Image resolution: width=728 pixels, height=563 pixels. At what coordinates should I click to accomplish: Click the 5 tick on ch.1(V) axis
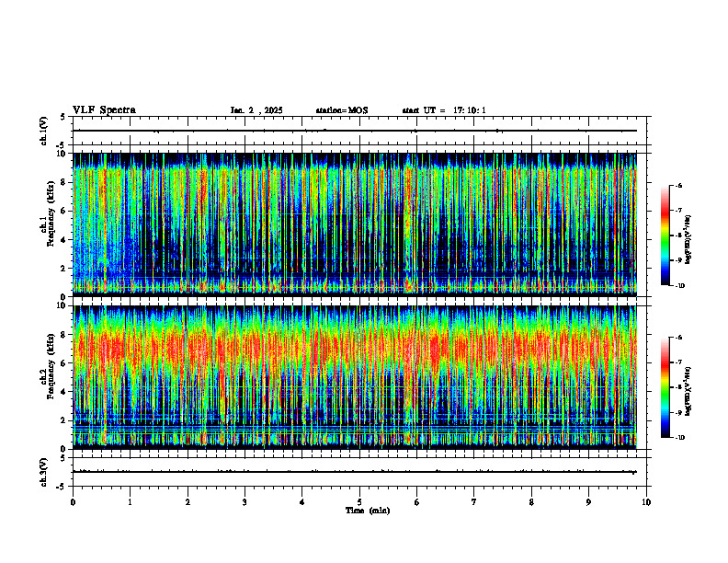pyautogui.click(x=63, y=117)
